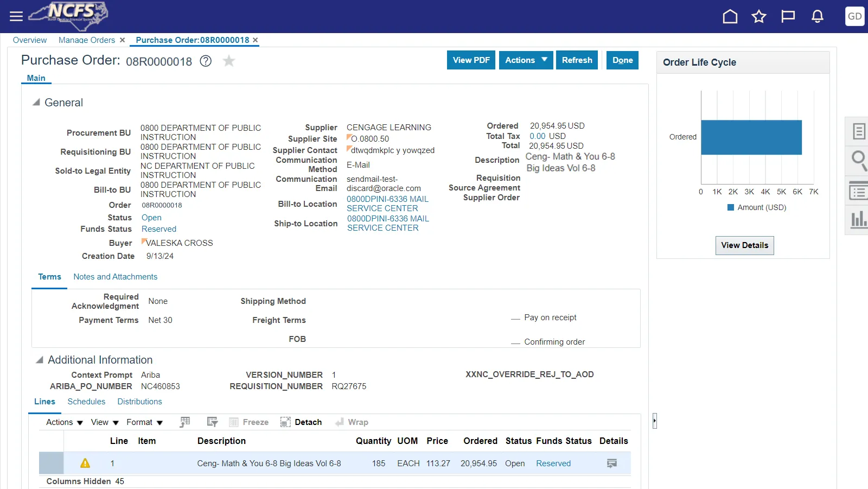The height and width of the screenshot is (489, 868).
Task: Collapse the General section
Action: pyautogui.click(x=36, y=102)
